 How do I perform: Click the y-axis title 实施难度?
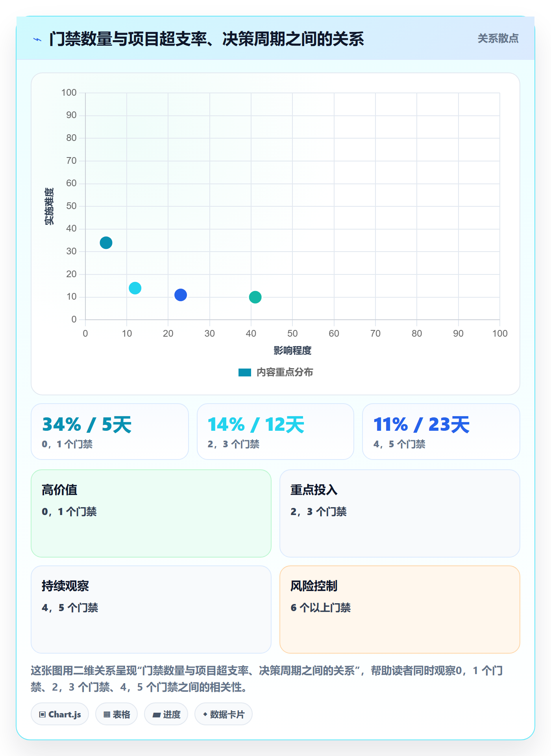pyautogui.click(x=49, y=206)
